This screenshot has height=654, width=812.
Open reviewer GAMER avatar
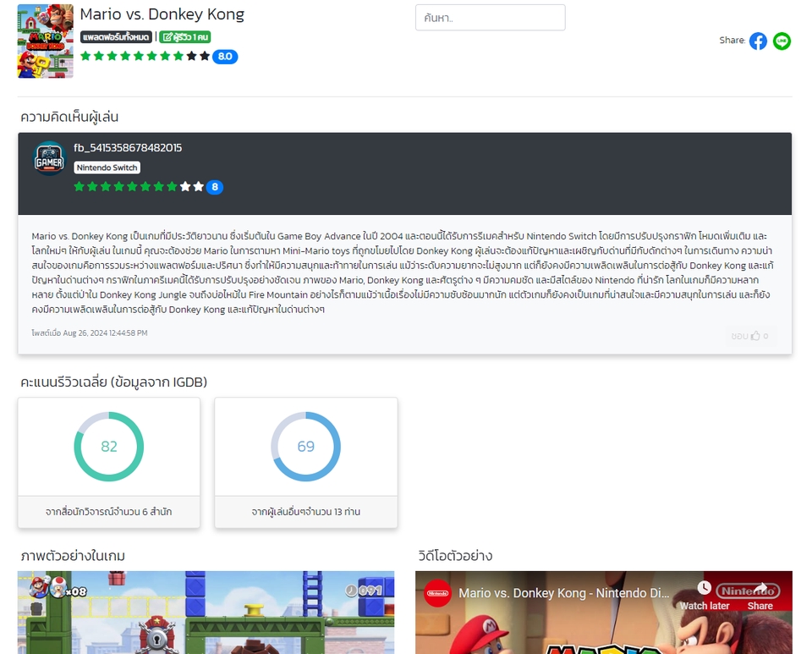49,159
